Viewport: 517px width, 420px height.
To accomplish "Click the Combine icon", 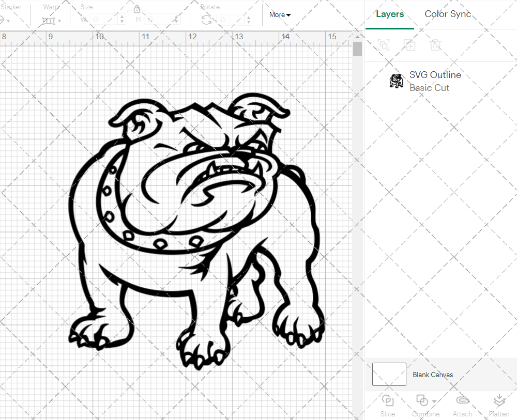I will [x=421, y=400].
